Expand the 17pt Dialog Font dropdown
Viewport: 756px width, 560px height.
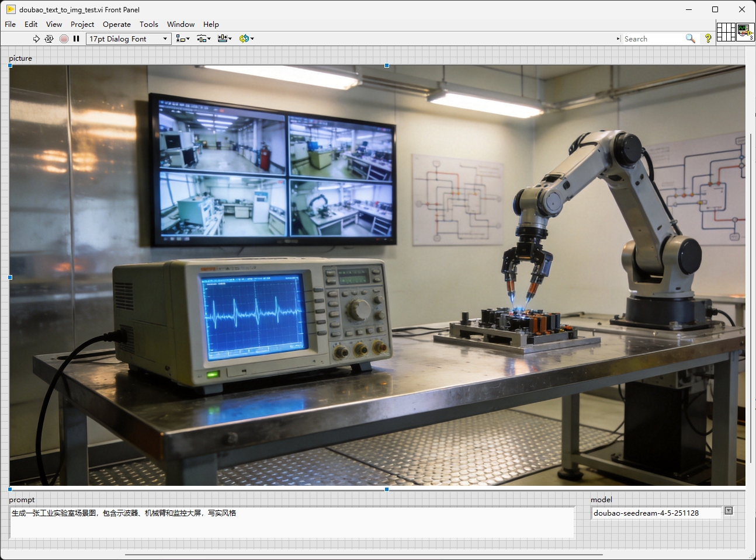click(x=165, y=39)
